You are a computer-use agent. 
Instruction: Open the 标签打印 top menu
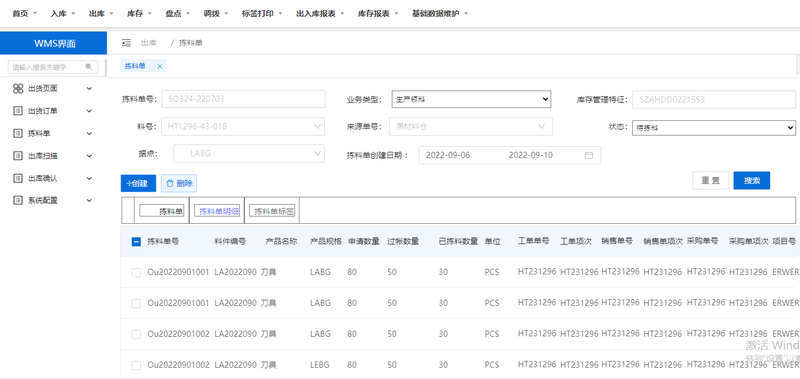[262, 14]
